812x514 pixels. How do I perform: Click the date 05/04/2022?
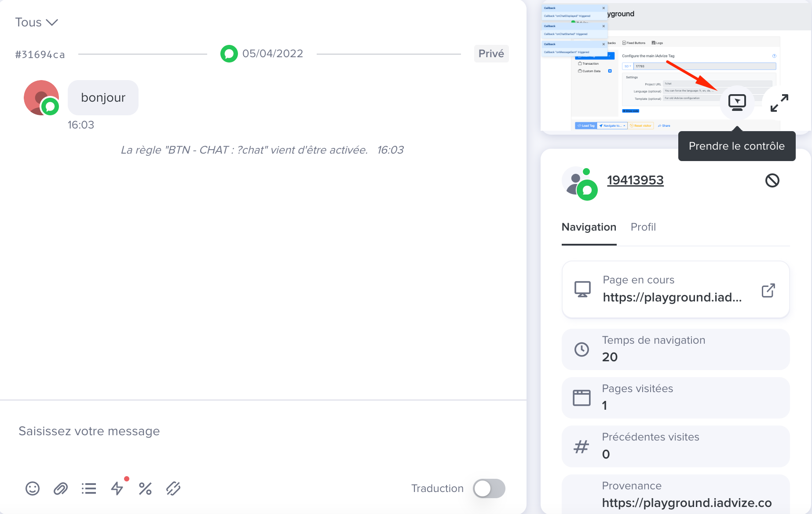click(x=273, y=54)
